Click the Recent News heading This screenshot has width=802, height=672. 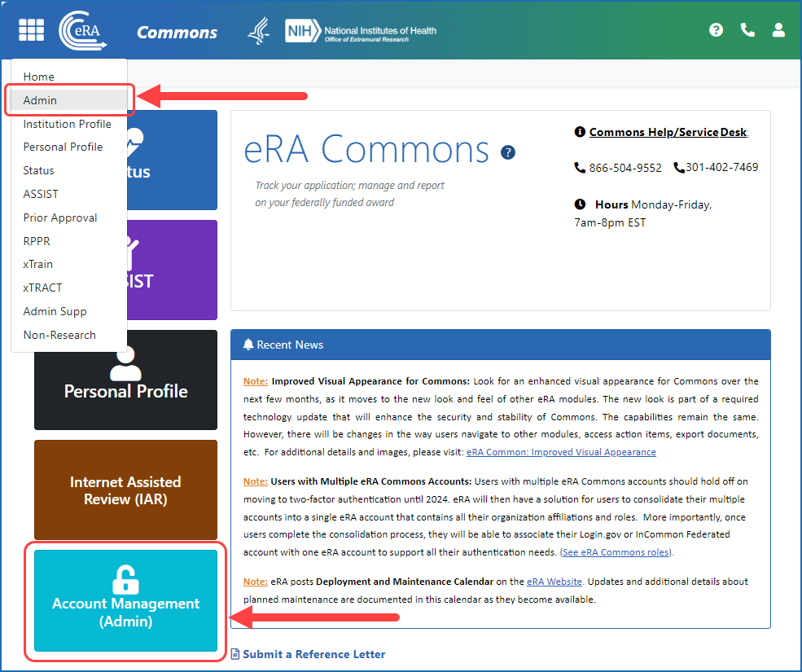click(x=290, y=345)
